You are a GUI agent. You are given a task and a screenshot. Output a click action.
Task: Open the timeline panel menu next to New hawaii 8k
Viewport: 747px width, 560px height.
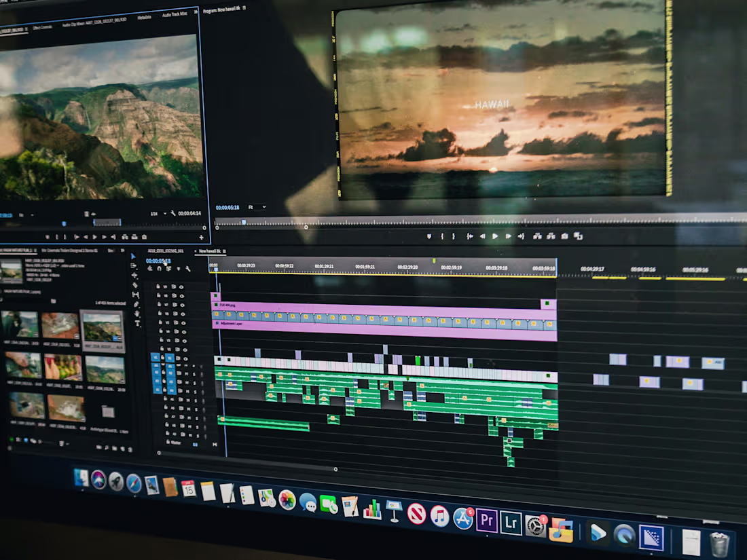tap(224, 251)
